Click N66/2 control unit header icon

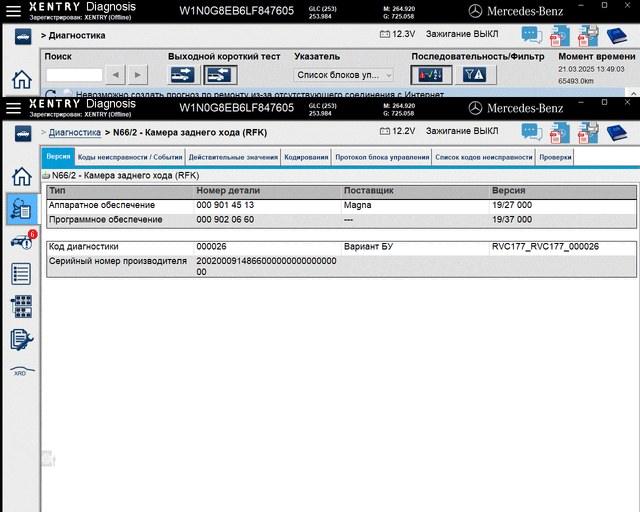tap(46, 176)
